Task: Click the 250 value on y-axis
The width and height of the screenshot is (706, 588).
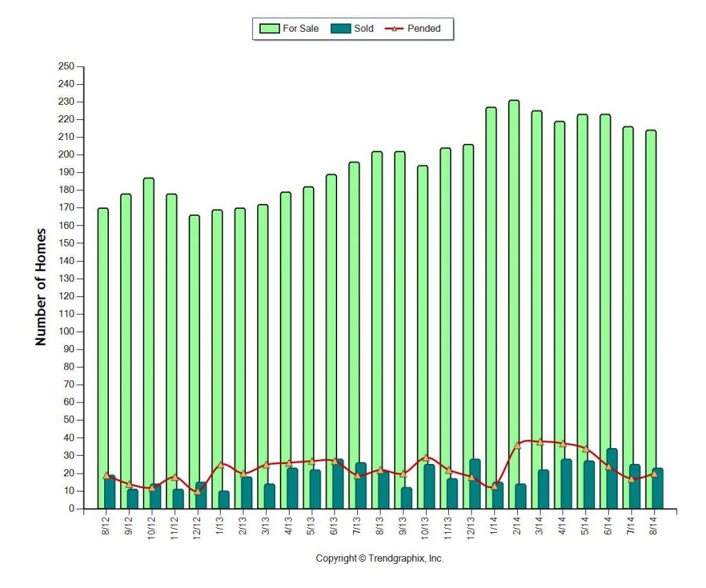Action: (x=65, y=67)
